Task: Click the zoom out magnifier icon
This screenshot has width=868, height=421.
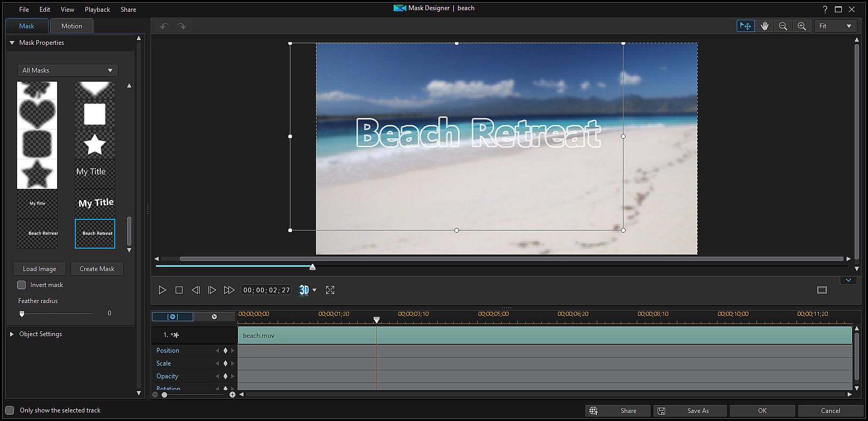Action: pyautogui.click(x=783, y=26)
